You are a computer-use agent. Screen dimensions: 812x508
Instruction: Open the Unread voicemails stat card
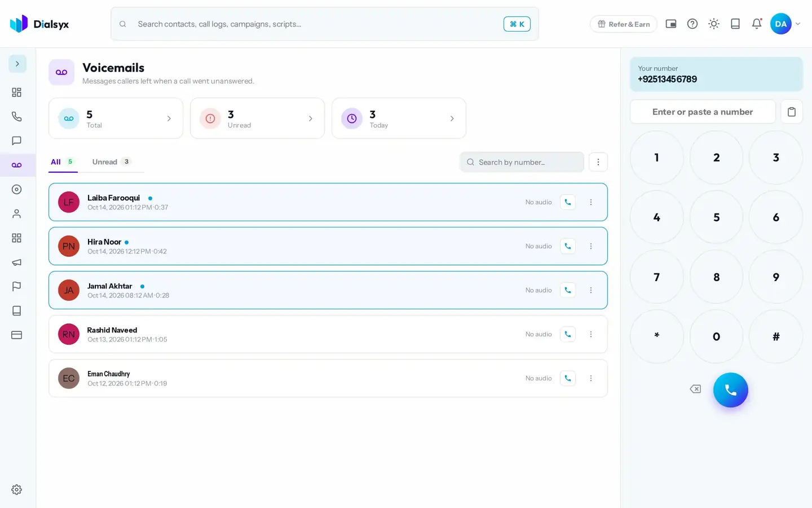(257, 119)
